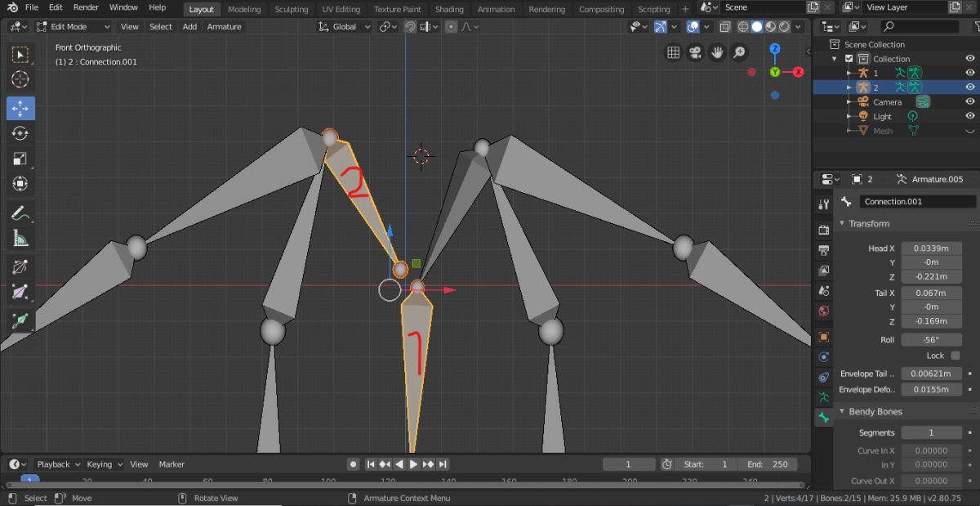Image resolution: width=980 pixels, height=506 pixels.
Task: Collapse the Transform panel
Action: [868, 224]
